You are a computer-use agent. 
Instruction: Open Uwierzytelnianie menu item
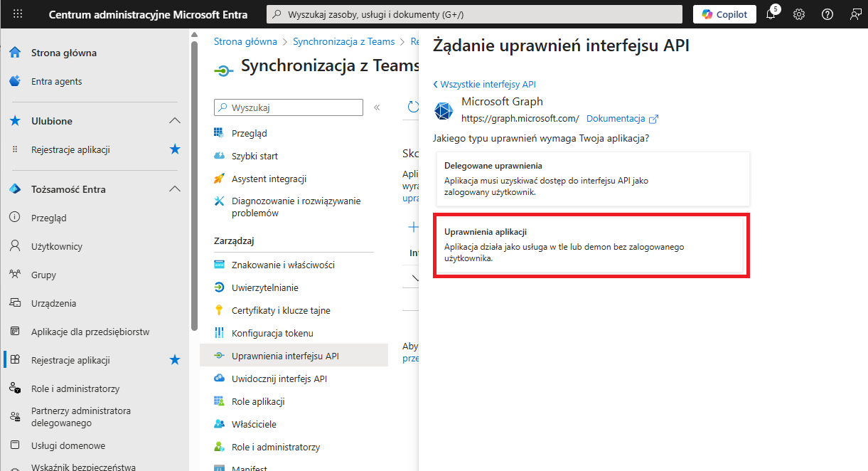[x=264, y=287]
